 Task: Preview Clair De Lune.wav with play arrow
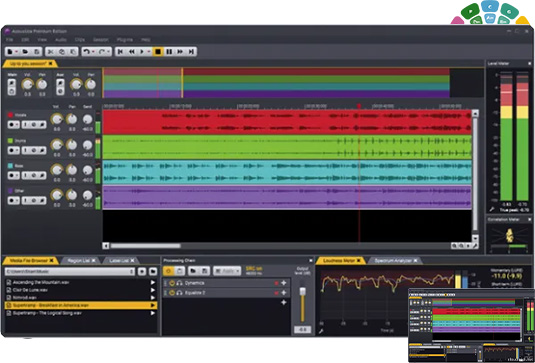pos(153,290)
